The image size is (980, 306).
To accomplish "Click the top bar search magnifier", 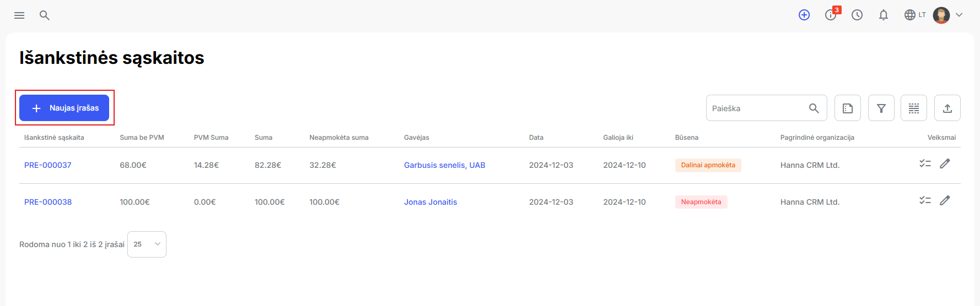I will pyautogui.click(x=45, y=15).
